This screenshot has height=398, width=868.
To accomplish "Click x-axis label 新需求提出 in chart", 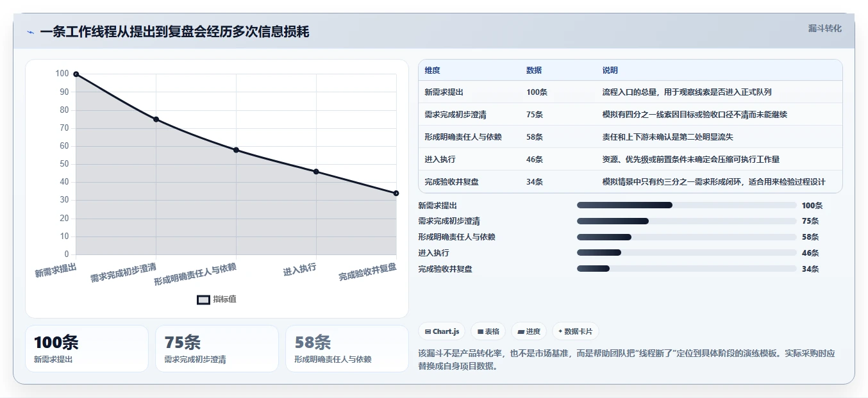I will click(x=56, y=270).
